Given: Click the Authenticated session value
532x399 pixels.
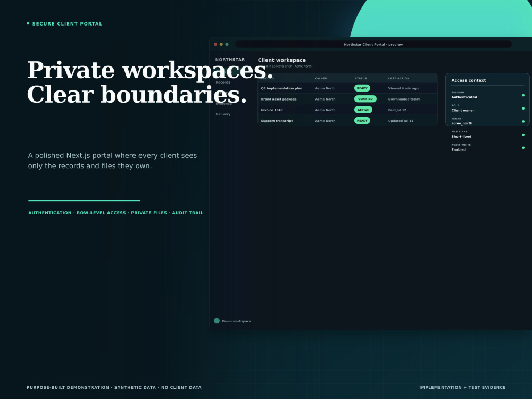Looking at the screenshot, I should point(464,97).
